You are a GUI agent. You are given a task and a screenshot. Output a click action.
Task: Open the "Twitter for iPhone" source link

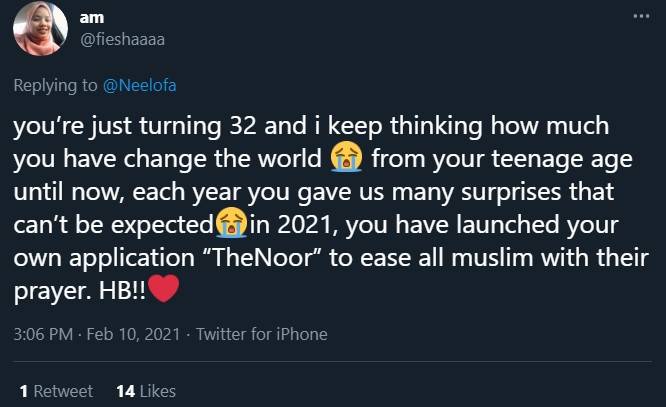coord(262,334)
